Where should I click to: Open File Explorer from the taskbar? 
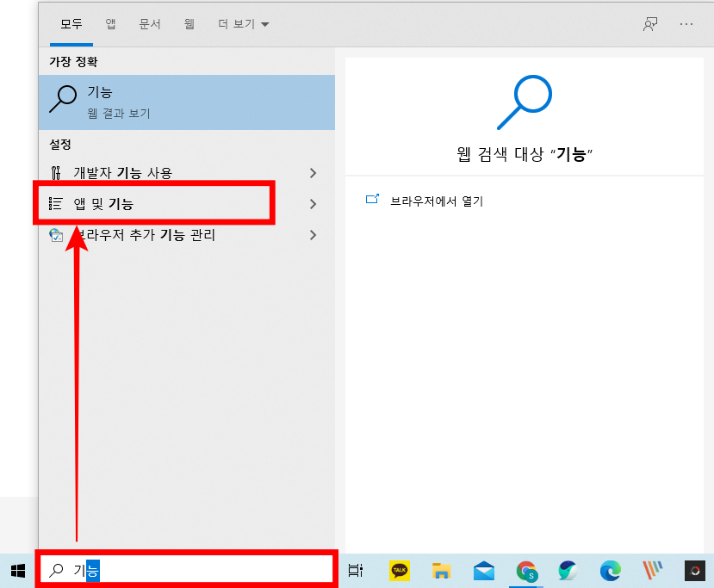click(441, 571)
